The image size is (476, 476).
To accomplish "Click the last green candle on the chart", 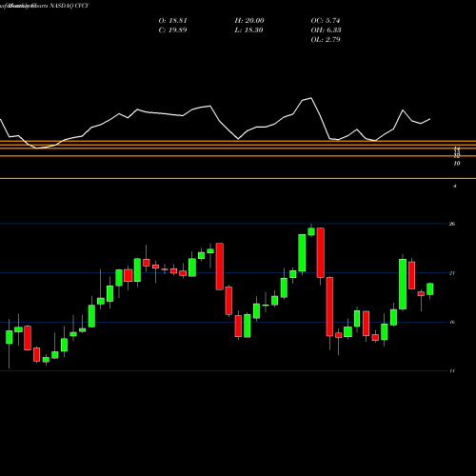I will click(x=430, y=289).
